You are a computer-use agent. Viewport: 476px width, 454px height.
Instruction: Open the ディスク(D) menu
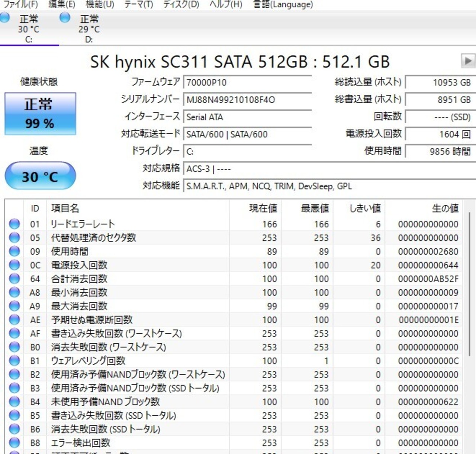pos(181,4)
